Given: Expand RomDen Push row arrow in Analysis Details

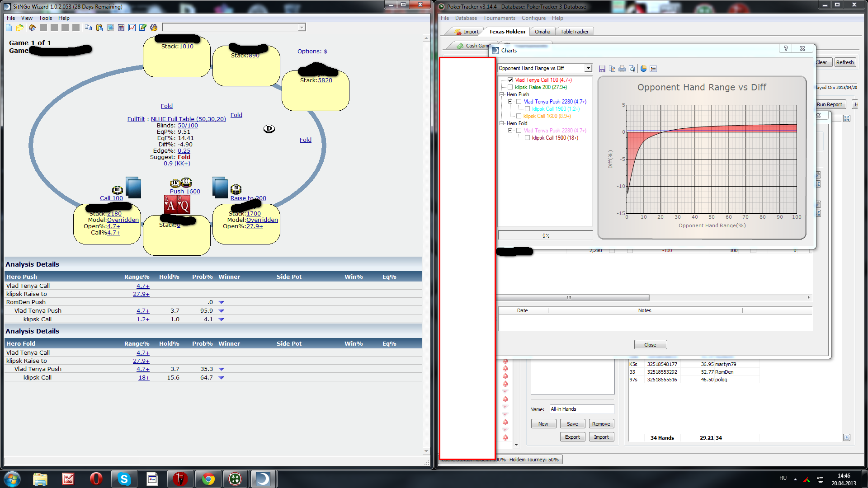Looking at the screenshot, I should [222, 302].
